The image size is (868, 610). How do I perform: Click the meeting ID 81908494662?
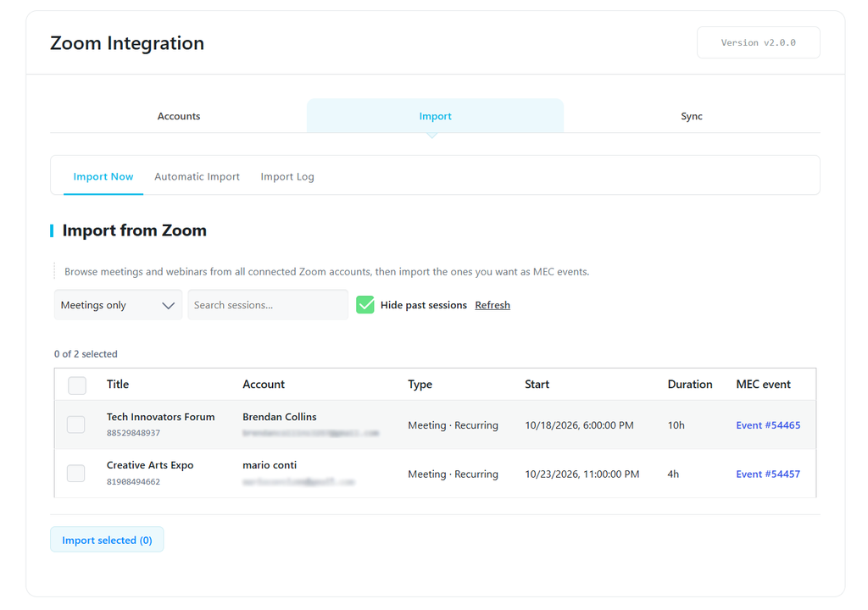[x=133, y=481]
